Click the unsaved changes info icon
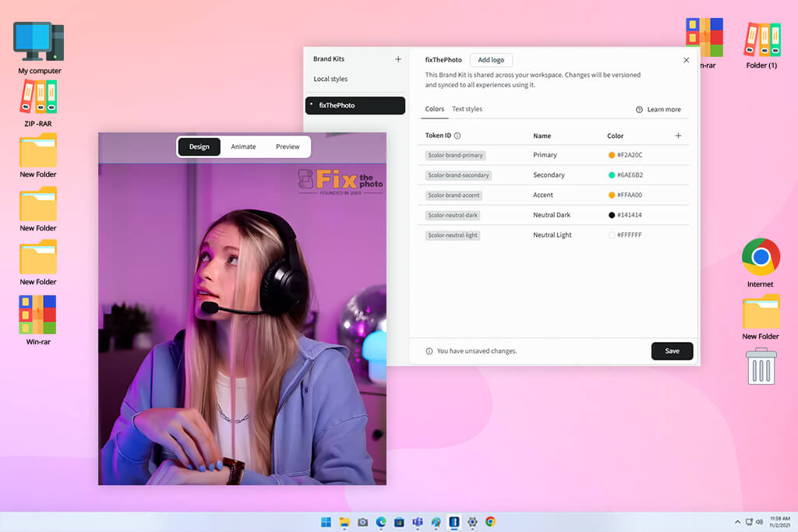 tap(429, 351)
